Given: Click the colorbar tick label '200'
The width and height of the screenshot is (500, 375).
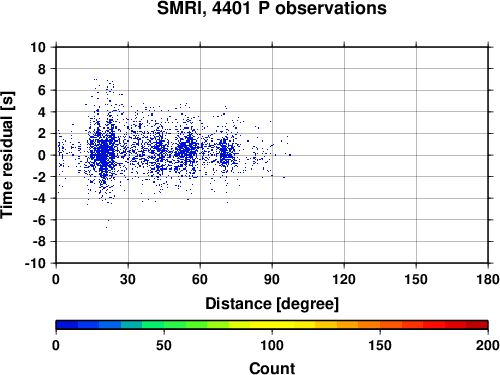Looking at the screenshot, I should tap(488, 345).
